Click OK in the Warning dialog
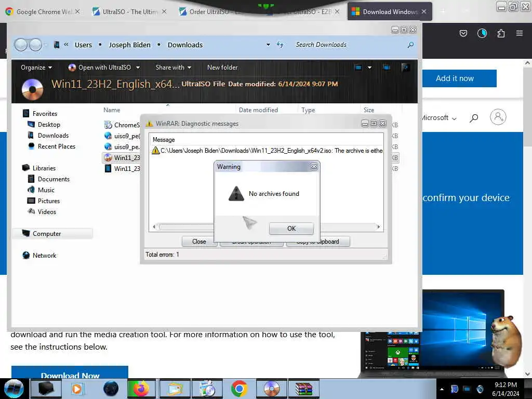532x399 pixels. click(291, 229)
